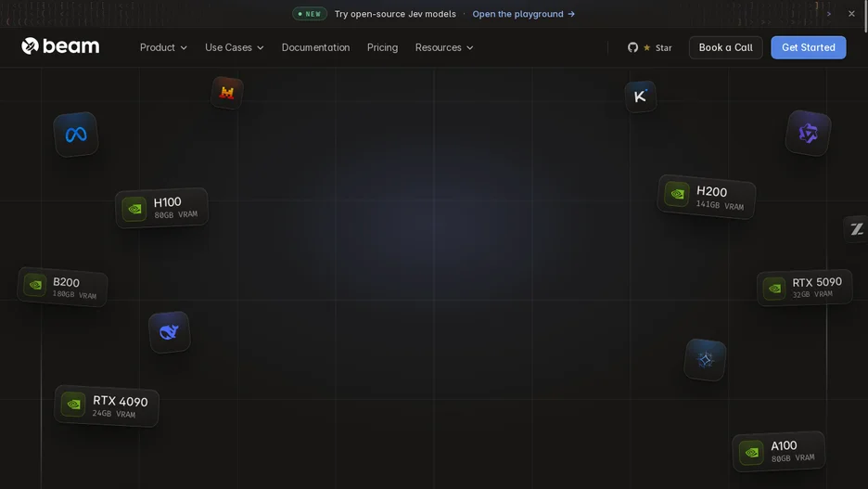Click the Nvidia icon on H200 card
The height and width of the screenshot is (489, 868).
pyautogui.click(x=676, y=194)
